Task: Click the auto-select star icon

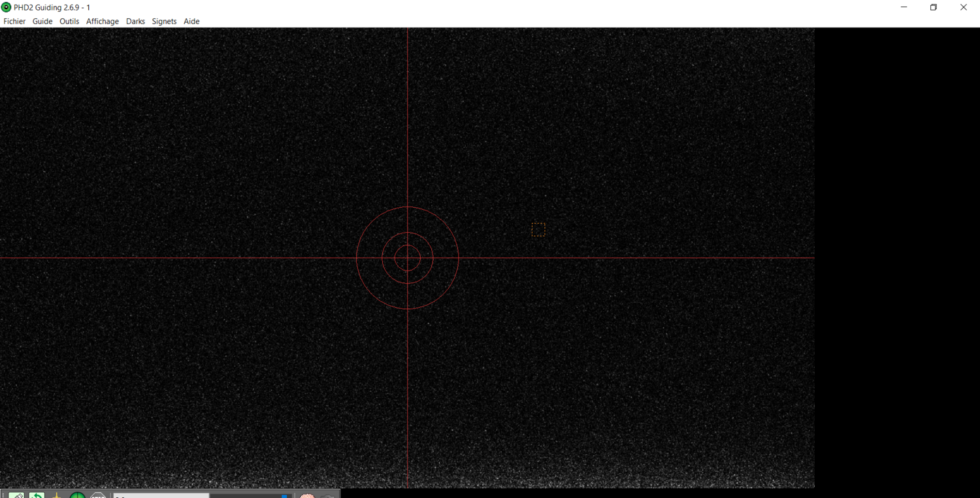Action: coord(56,495)
